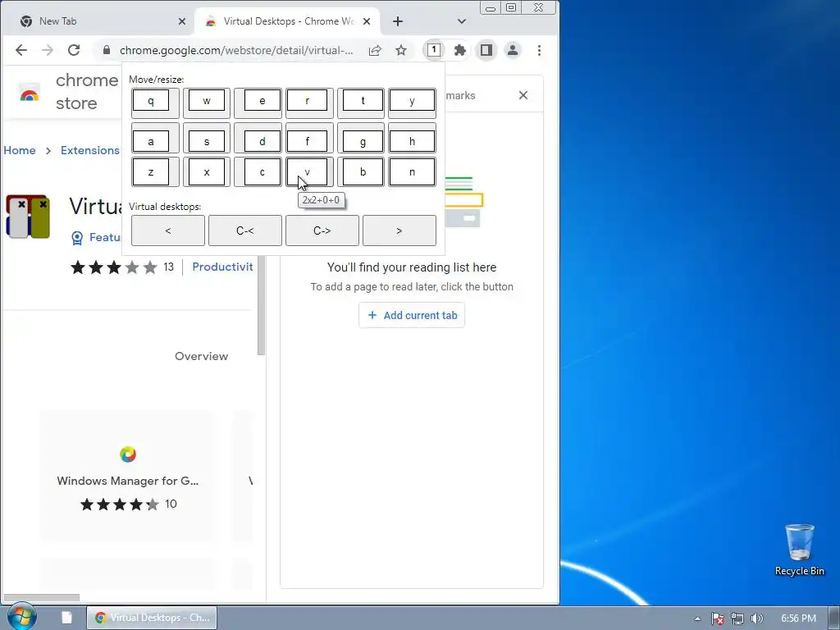Click the 'w' move/resize layout button
The height and width of the screenshot is (630, 840).
[x=207, y=103]
